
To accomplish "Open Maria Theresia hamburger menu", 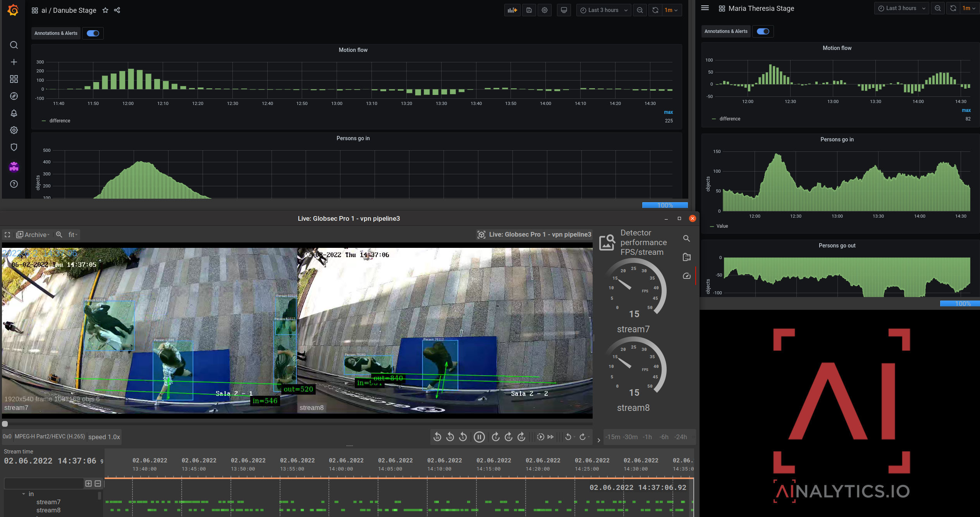I will click(705, 8).
